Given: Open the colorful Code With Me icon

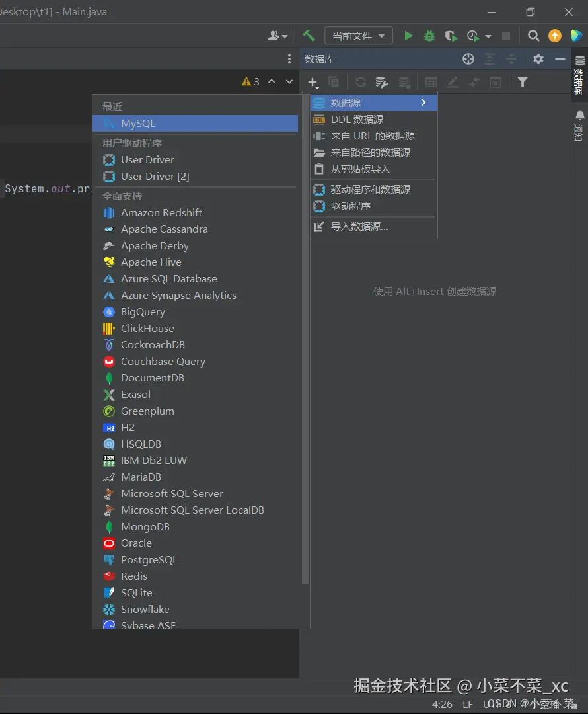Looking at the screenshot, I should click(x=576, y=36).
